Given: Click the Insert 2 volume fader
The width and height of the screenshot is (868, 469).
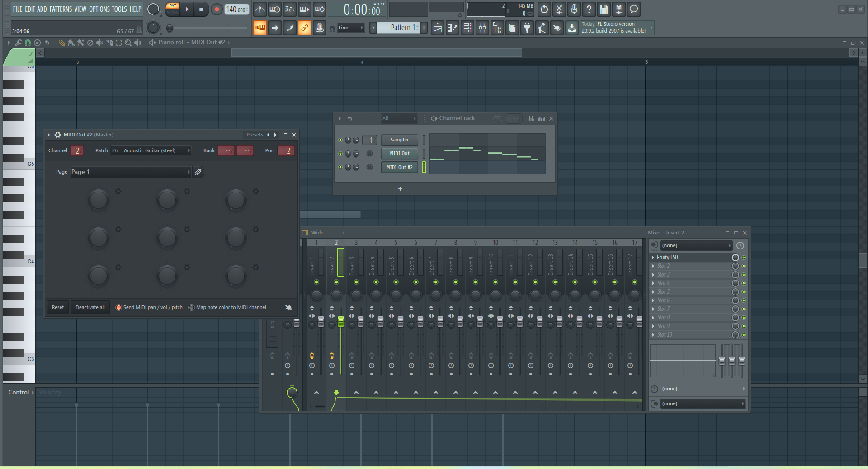Looking at the screenshot, I should coord(341,322).
